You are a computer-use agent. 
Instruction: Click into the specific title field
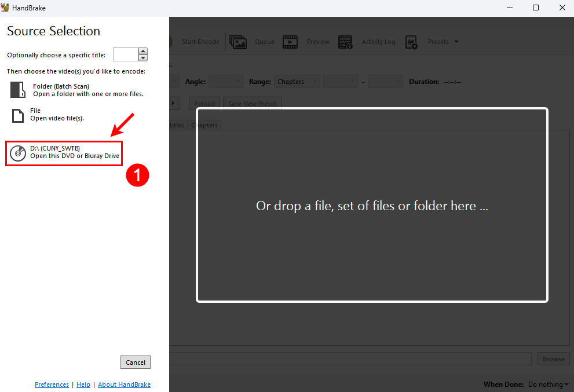click(126, 54)
